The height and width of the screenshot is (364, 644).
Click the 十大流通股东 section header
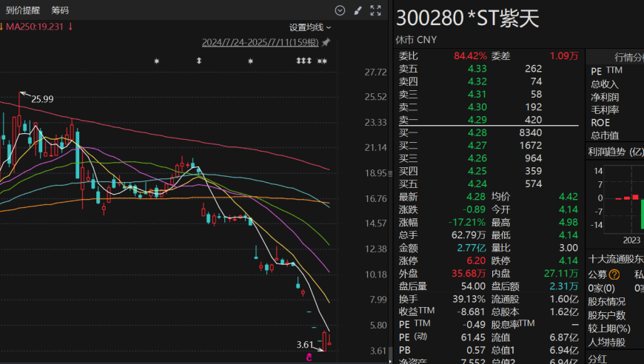point(616,260)
